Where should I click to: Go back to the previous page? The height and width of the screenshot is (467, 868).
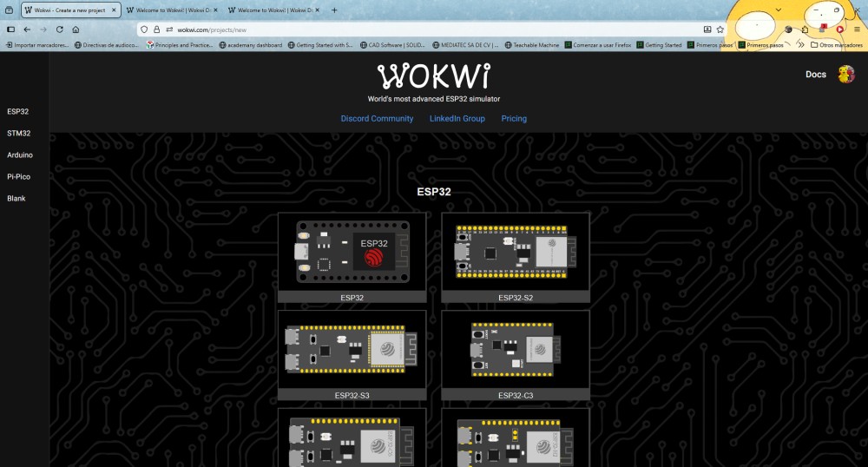click(x=27, y=30)
